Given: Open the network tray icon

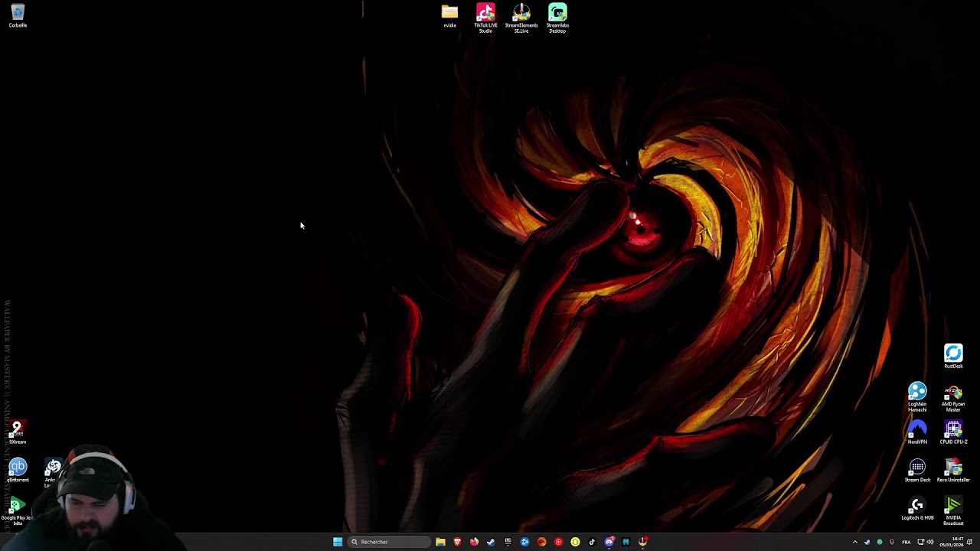Looking at the screenshot, I should tap(921, 542).
